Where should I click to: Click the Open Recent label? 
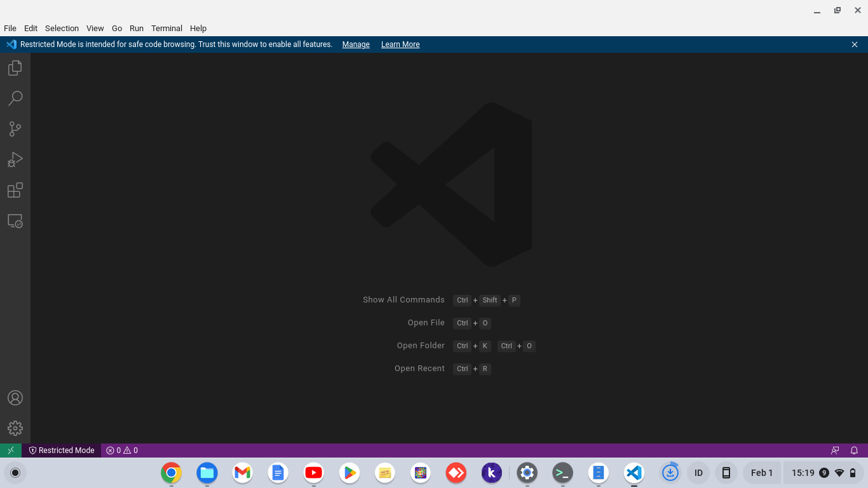(x=419, y=369)
